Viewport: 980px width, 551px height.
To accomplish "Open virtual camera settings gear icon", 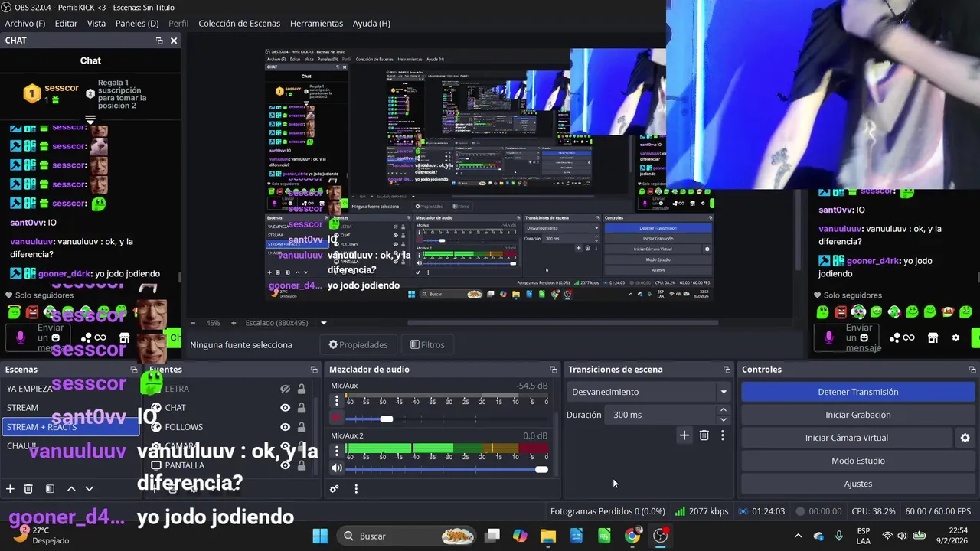I will pos(965,438).
